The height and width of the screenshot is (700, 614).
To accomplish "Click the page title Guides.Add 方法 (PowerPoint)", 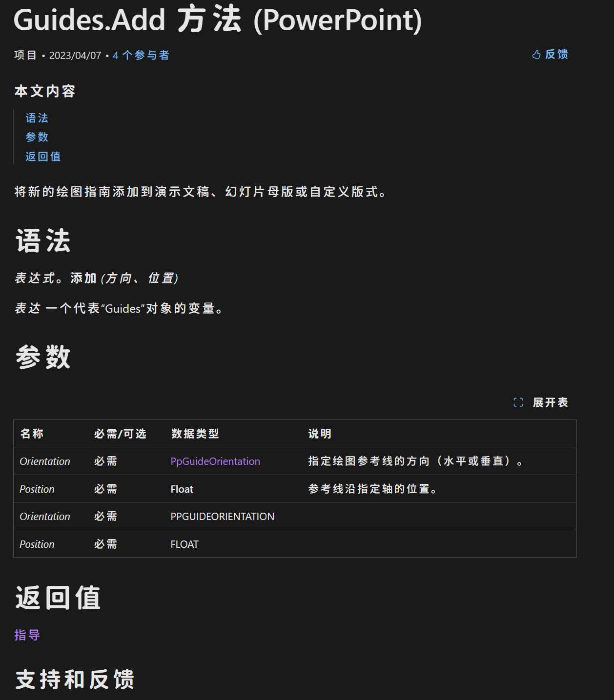I will click(218, 20).
